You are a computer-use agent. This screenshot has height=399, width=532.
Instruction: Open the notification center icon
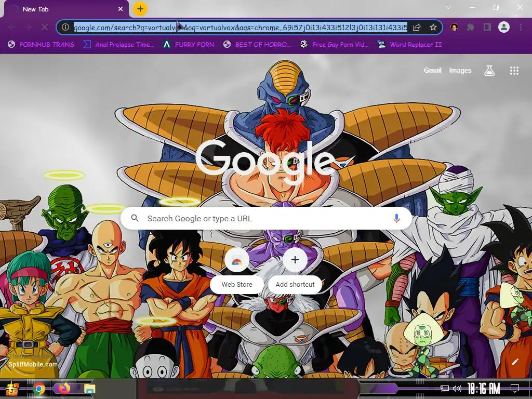[515, 389]
